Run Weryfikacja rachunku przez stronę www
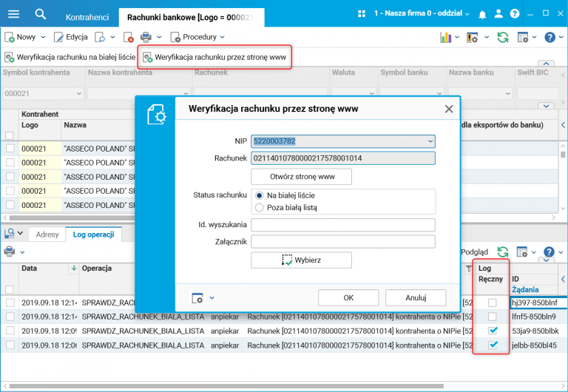 click(214, 57)
